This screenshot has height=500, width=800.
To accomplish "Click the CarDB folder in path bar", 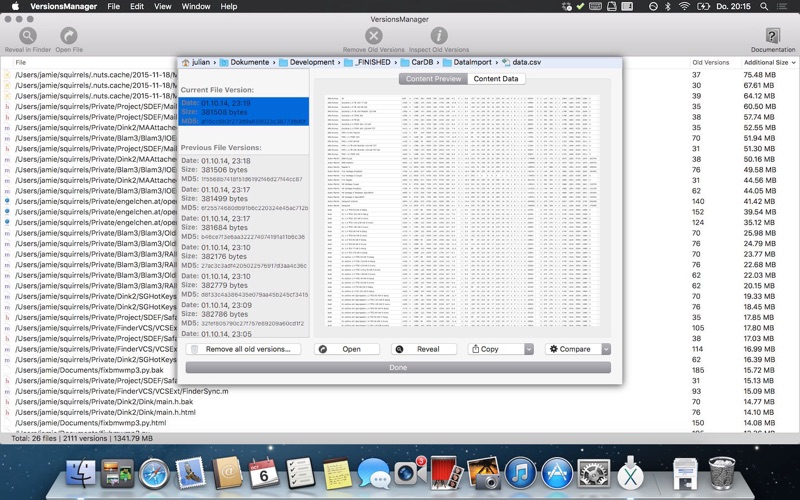I will pos(417,62).
